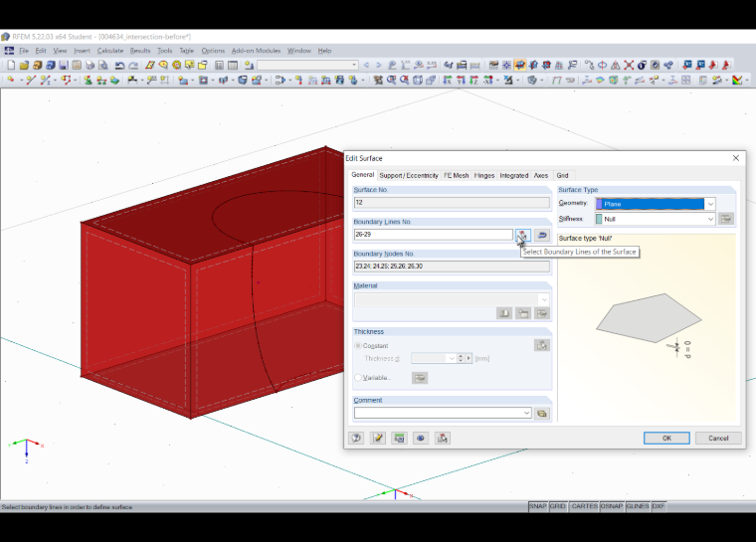Open the Add-on Modules menu

coord(256,51)
